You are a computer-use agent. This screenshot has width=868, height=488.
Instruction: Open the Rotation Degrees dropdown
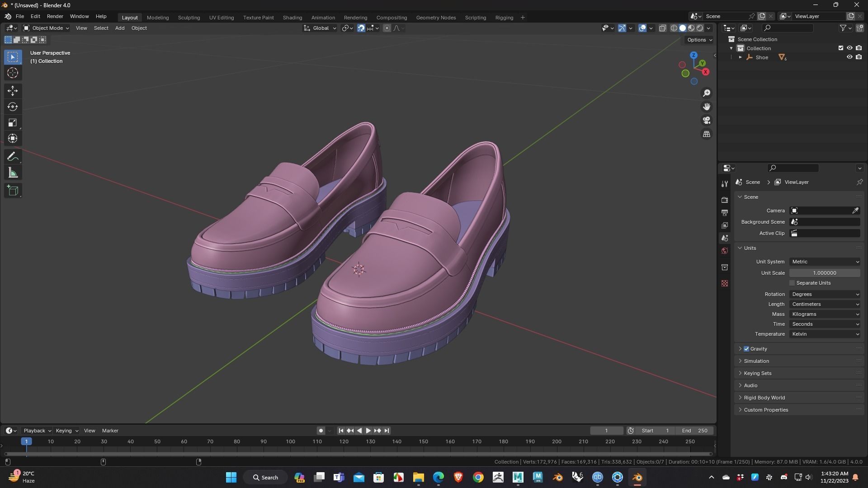tap(825, 294)
